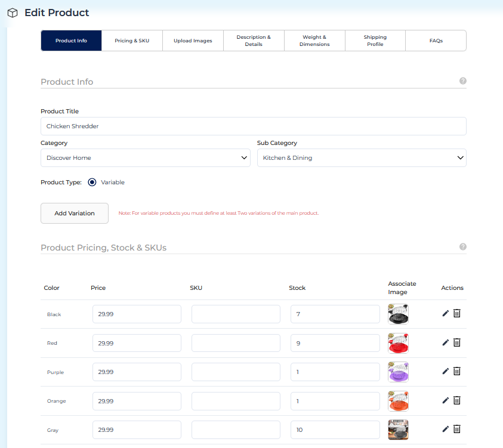Click the Price field for Purple

(x=137, y=372)
